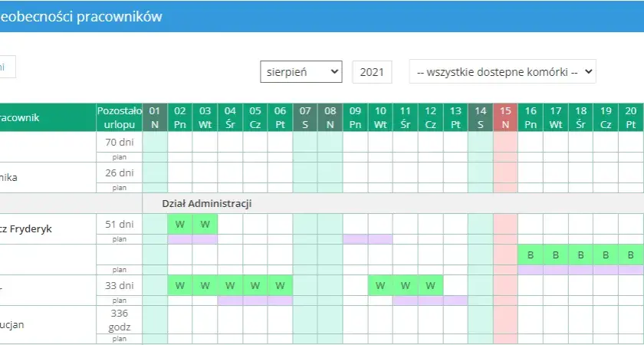This screenshot has width=644, height=345.
Task: Click the 33 dni row purple plan on day 13
Action: pos(455,301)
